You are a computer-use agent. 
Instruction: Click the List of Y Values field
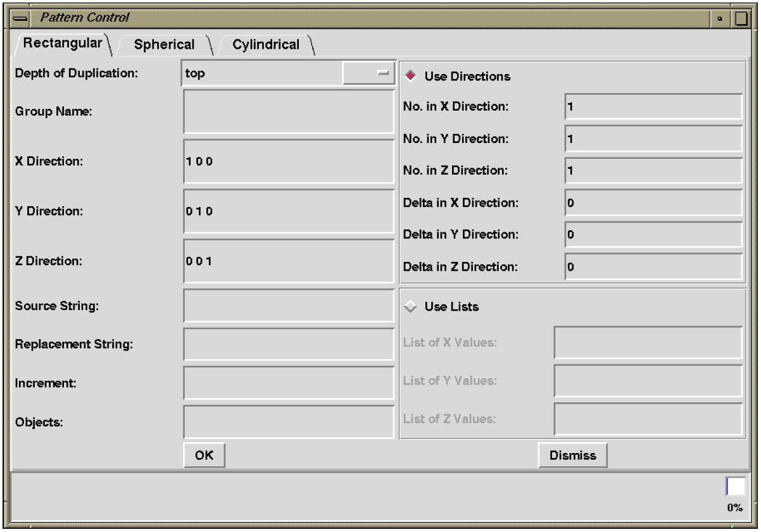pyautogui.click(x=648, y=381)
